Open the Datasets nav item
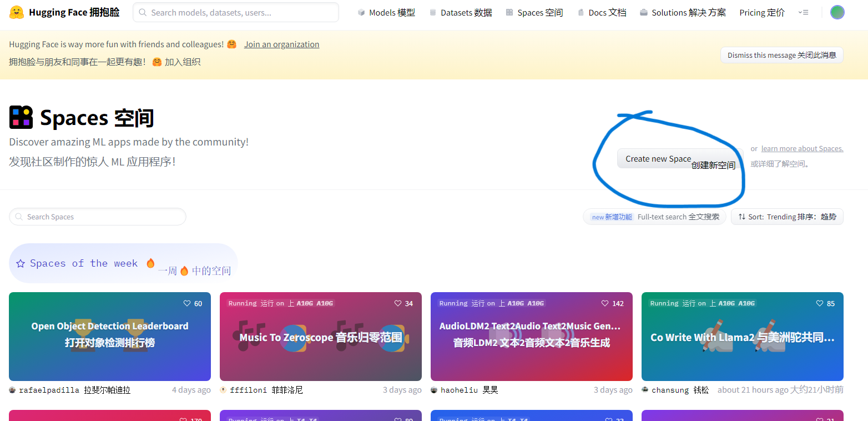The image size is (868, 421). tap(461, 12)
